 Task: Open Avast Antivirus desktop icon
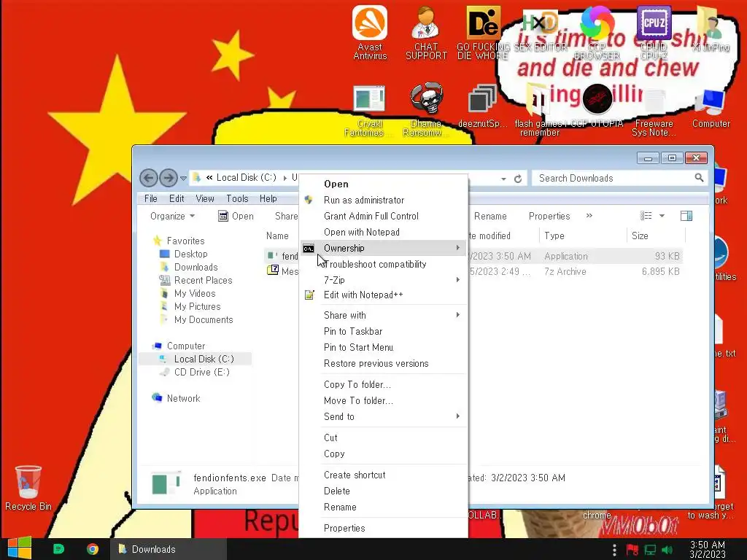tap(370, 32)
